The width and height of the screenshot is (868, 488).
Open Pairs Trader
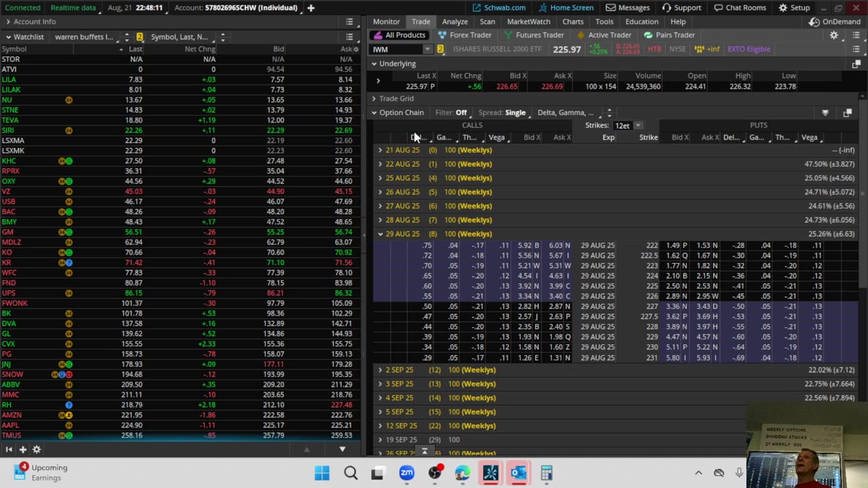pyautogui.click(x=669, y=35)
